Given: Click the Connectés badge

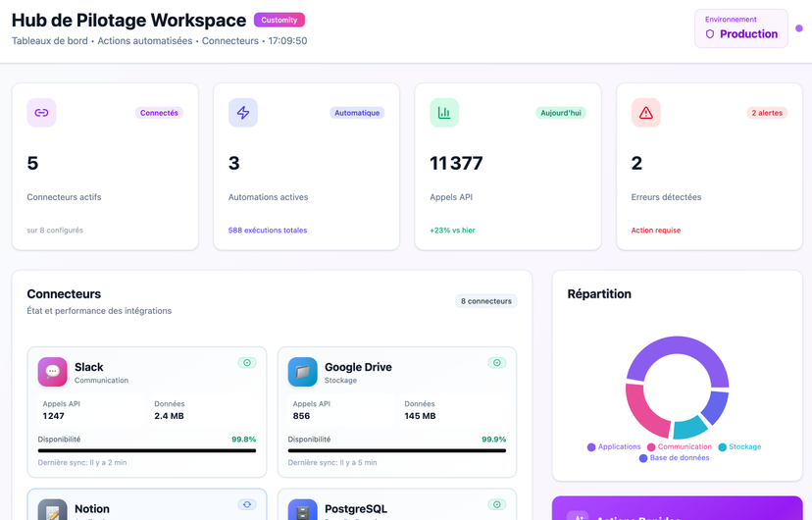Looking at the screenshot, I should (159, 113).
